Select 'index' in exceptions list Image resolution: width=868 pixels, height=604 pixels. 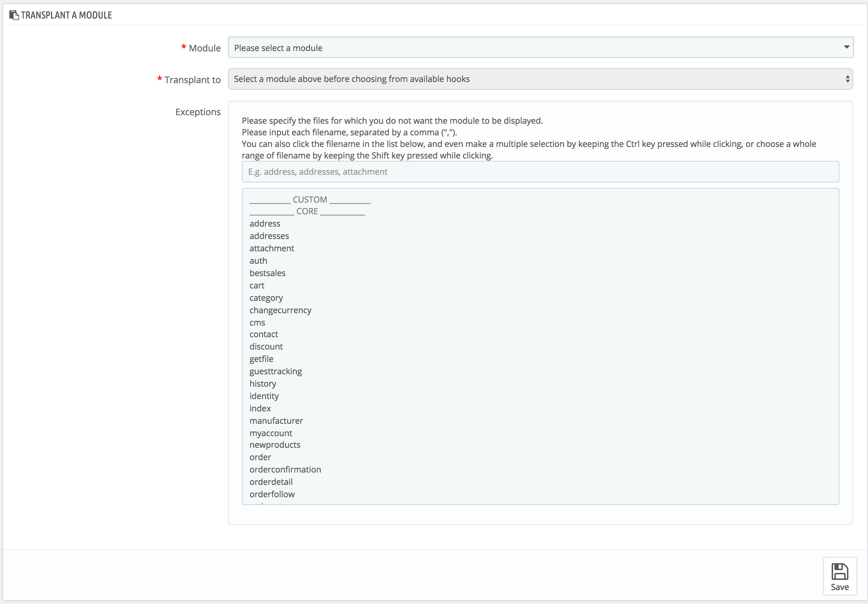(x=260, y=408)
